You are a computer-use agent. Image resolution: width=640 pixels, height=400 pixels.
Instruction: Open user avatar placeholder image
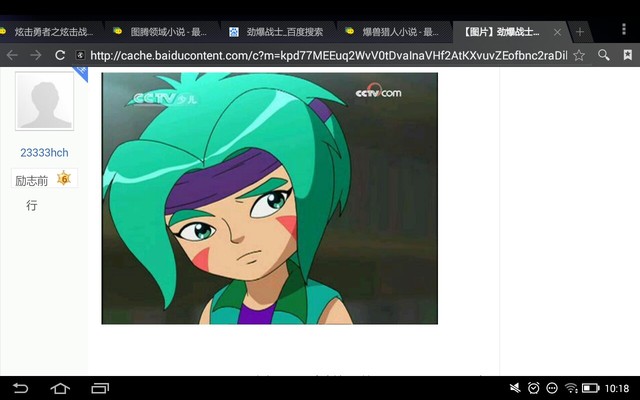point(44,101)
